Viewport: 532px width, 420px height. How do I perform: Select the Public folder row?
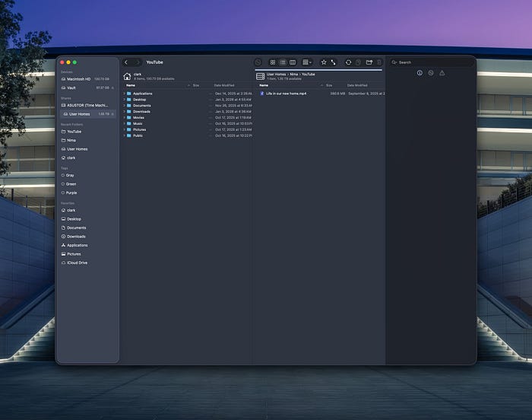tap(188, 135)
